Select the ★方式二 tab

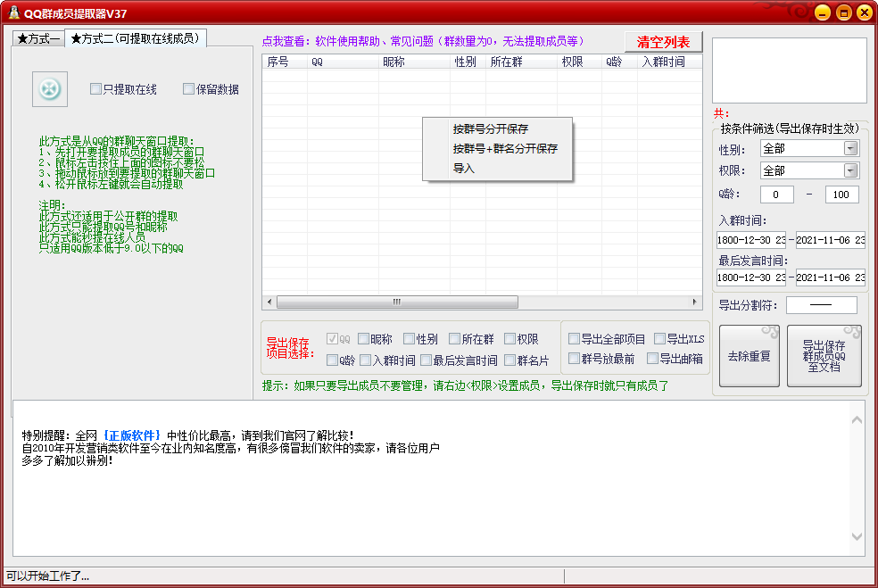coord(136,38)
